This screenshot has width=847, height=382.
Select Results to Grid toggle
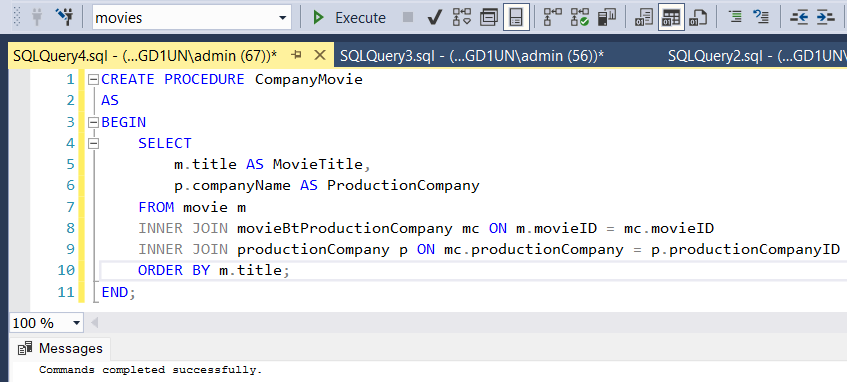tap(671, 18)
